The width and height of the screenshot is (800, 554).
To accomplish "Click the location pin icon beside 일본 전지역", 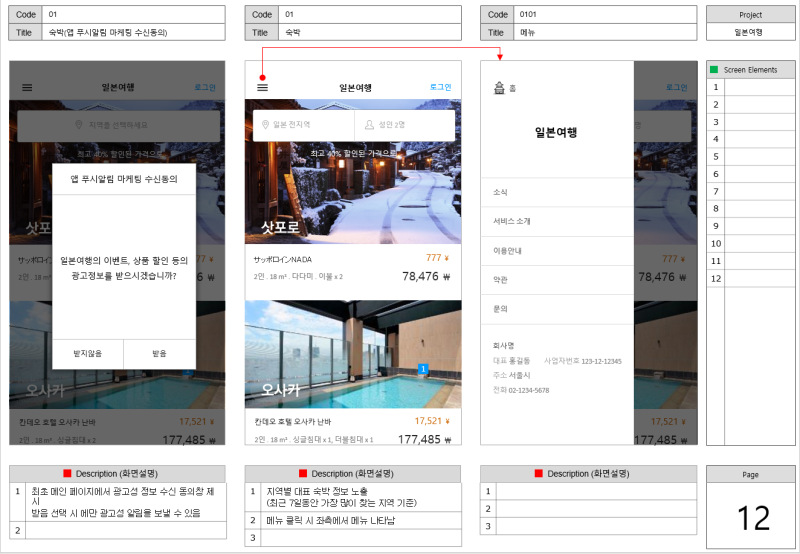I will (265, 124).
